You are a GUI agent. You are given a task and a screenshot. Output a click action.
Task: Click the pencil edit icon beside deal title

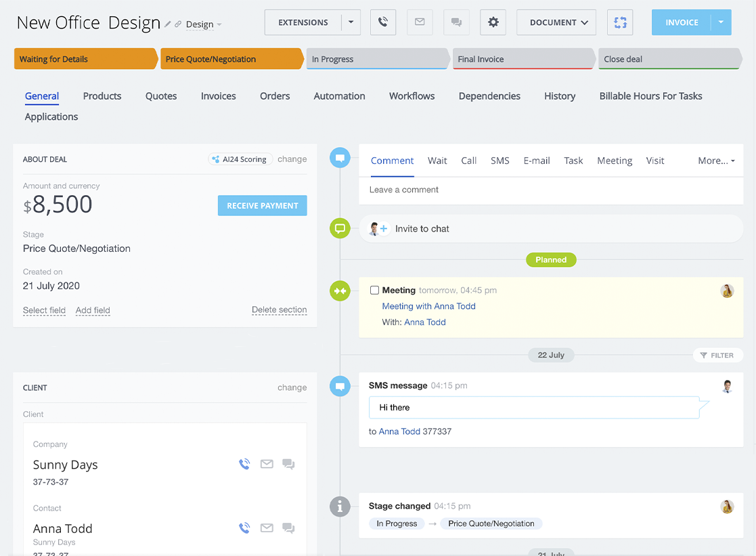click(x=168, y=24)
